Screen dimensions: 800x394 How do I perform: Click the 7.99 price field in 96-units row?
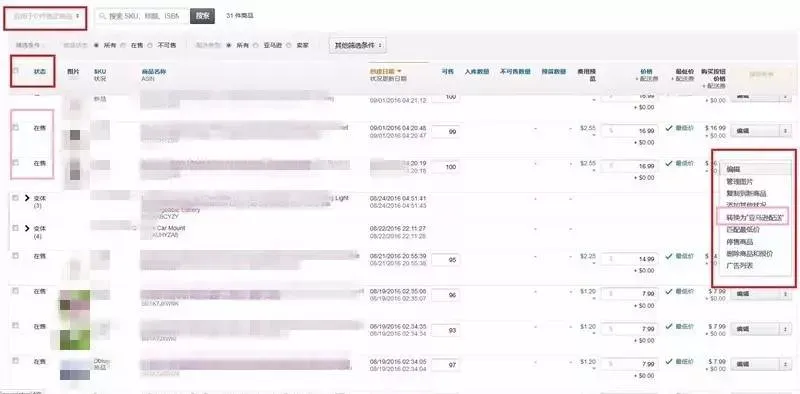(x=630, y=294)
